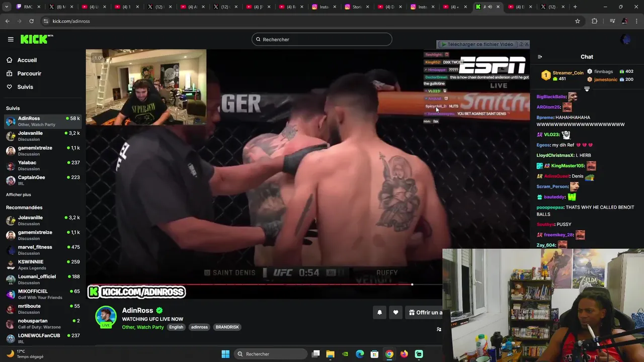This screenshot has width=644, height=362.
Task: Open NVIDIA app from the taskbar
Action: click(x=345, y=354)
